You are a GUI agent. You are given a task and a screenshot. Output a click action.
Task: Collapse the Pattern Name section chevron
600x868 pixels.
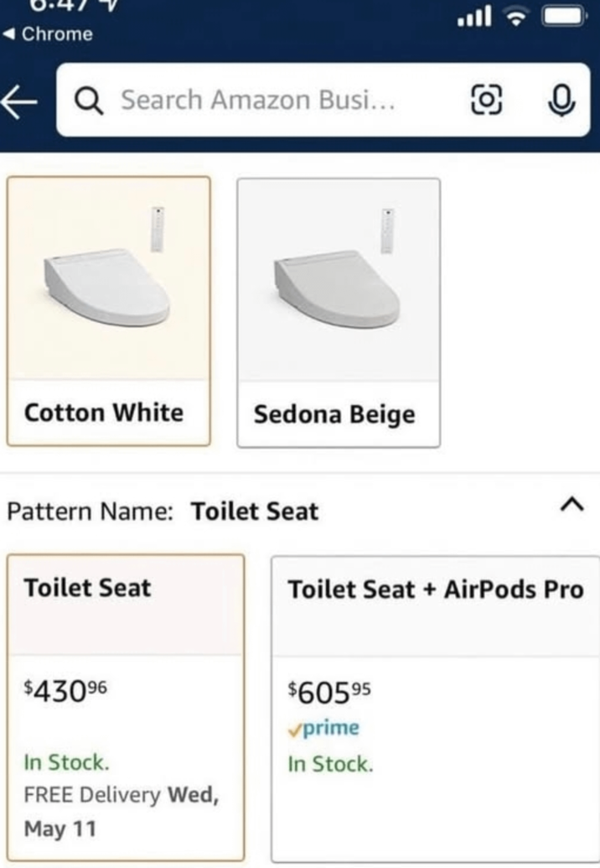[x=572, y=506]
